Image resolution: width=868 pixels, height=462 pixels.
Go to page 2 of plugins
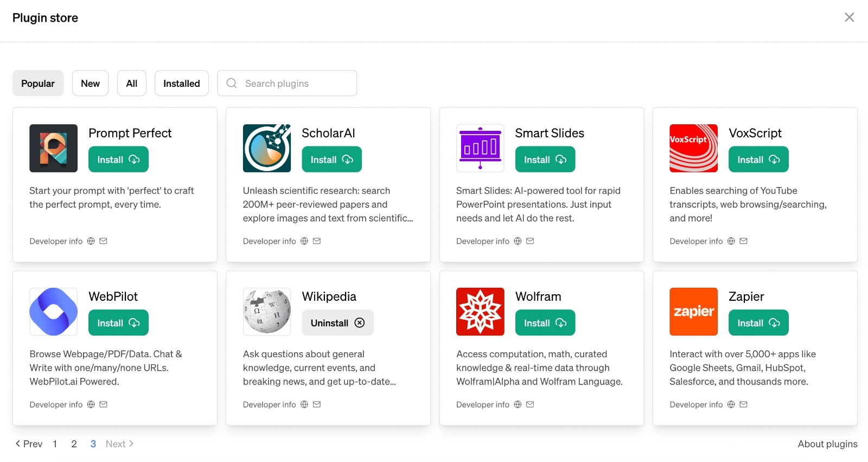(x=74, y=444)
